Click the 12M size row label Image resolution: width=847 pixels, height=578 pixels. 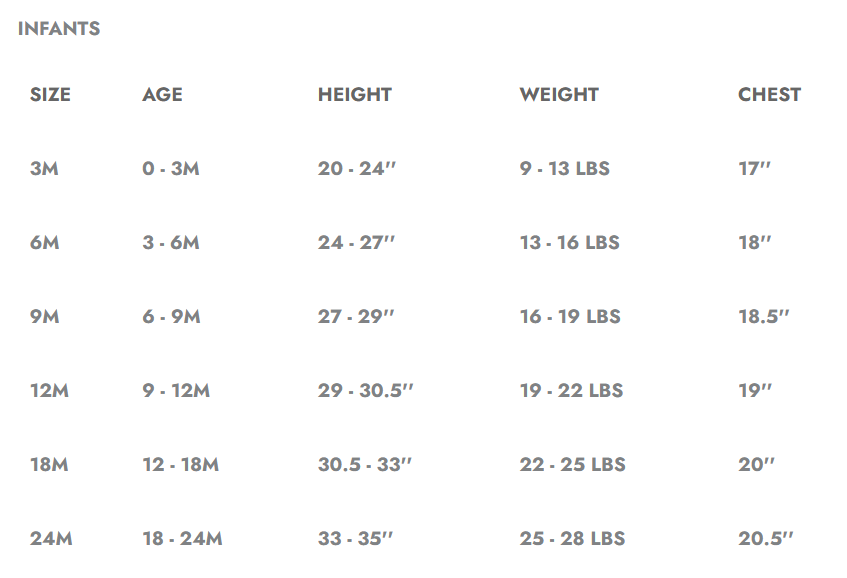[x=49, y=391]
